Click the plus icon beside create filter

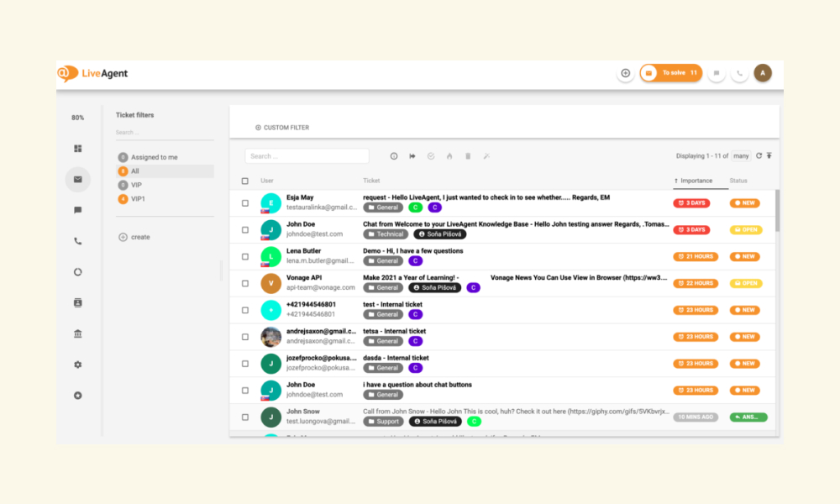coord(123,237)
